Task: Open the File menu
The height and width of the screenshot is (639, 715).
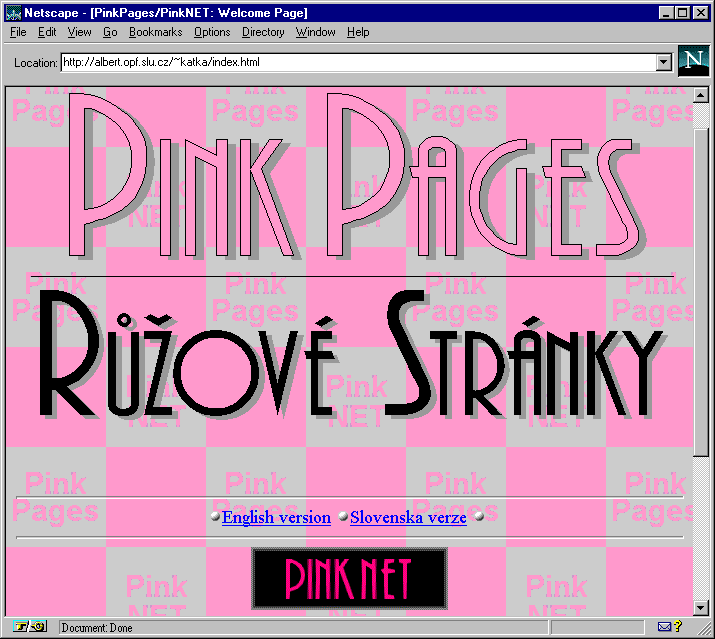Action: (18, 32)
